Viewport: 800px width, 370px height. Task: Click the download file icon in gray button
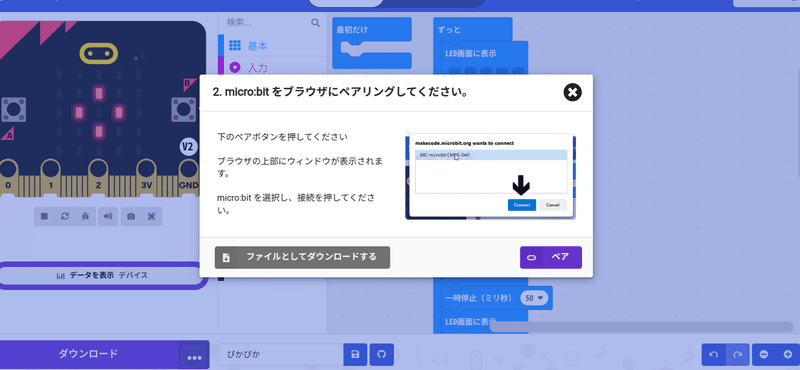[226, 258]
